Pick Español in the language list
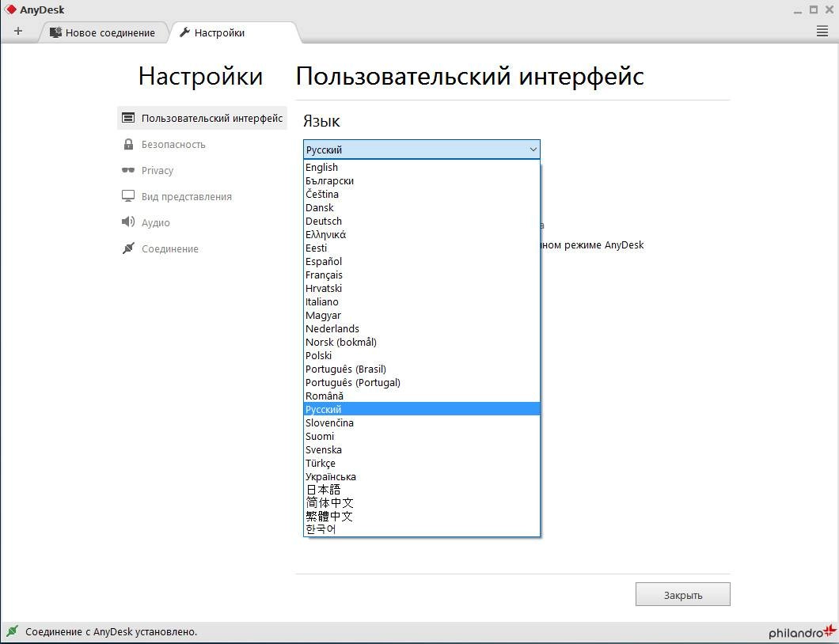Image resolution: width=839 pixels, height=644 pixels. click(422, 262)
